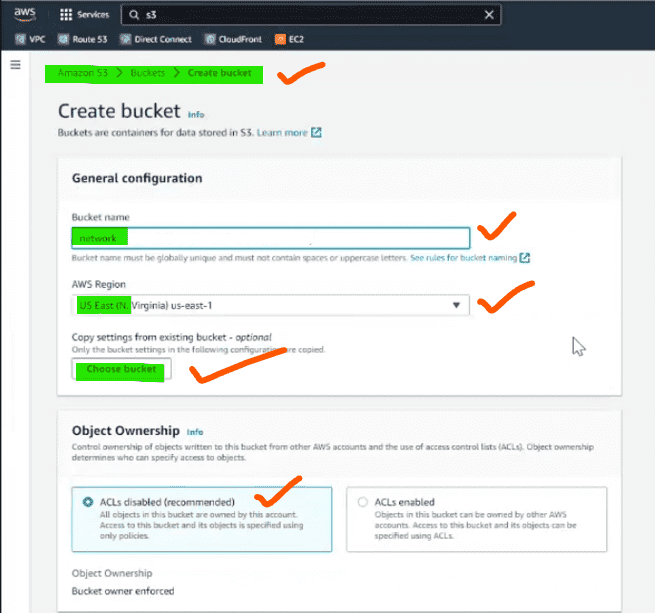
Task: Clear the s3 search text
Action: (489, 15)
